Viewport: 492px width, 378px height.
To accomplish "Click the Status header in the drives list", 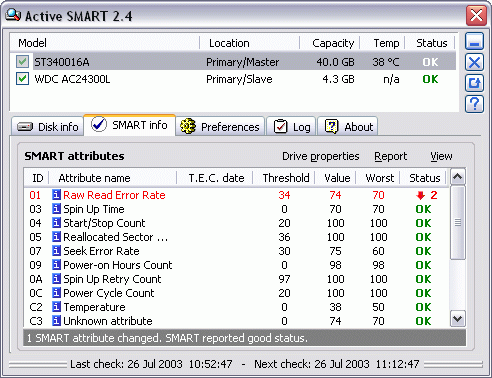I will [x=430, y=43].
